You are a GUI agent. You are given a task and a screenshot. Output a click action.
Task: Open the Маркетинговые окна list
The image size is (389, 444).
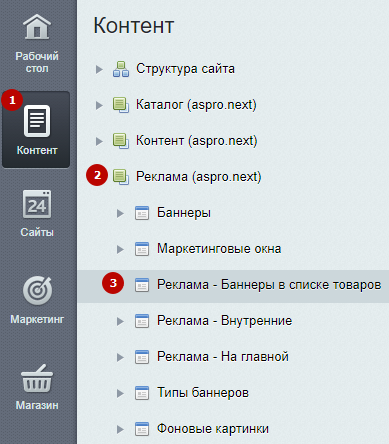[x=219, y=249]
